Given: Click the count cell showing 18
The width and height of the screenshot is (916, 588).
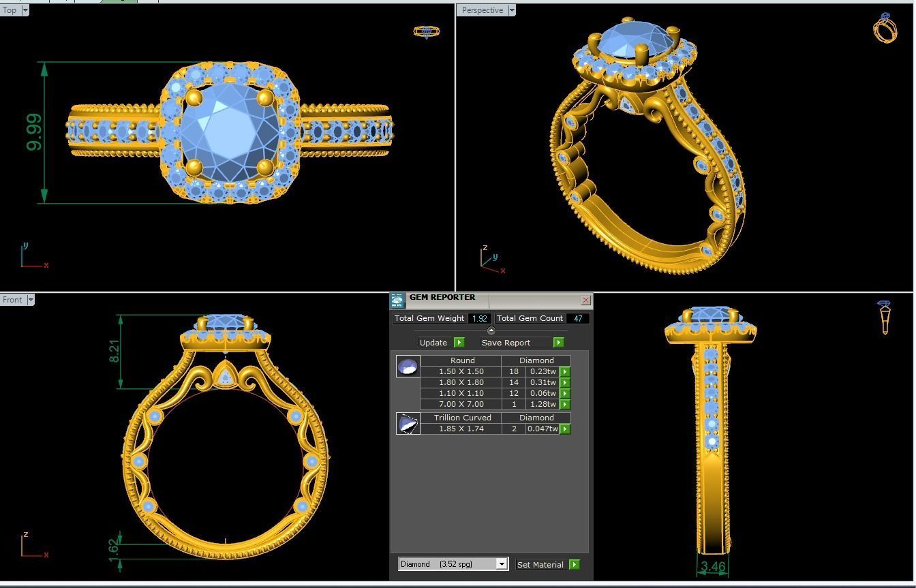Looking at the screenshot, I should coord(513,371).
